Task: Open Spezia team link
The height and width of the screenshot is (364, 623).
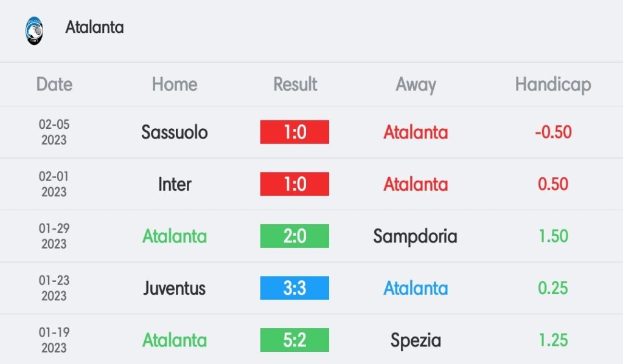Action: pos(416,340)
